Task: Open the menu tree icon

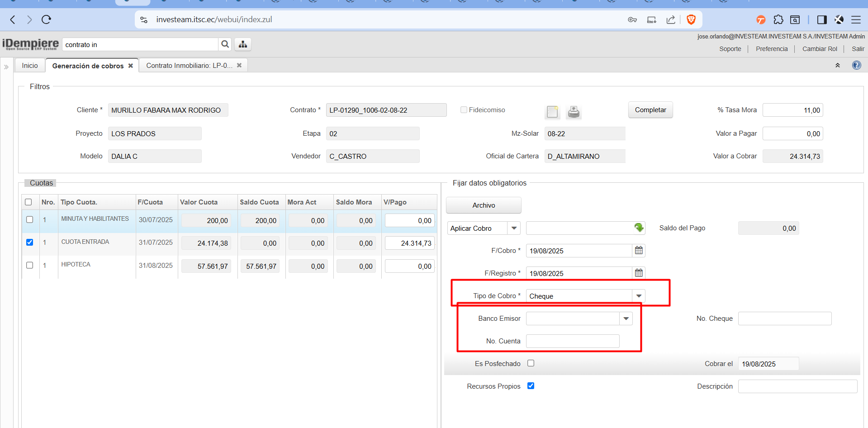Action: coord(243,44)
